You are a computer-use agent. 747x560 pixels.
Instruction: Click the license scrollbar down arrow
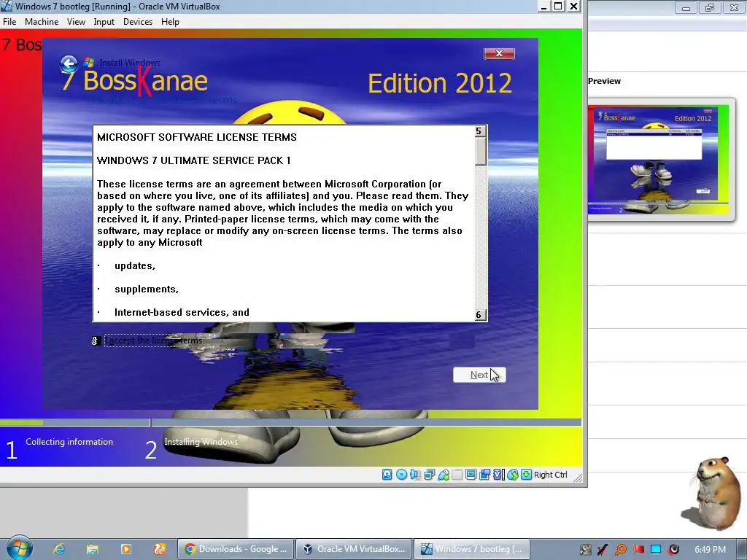481,315
